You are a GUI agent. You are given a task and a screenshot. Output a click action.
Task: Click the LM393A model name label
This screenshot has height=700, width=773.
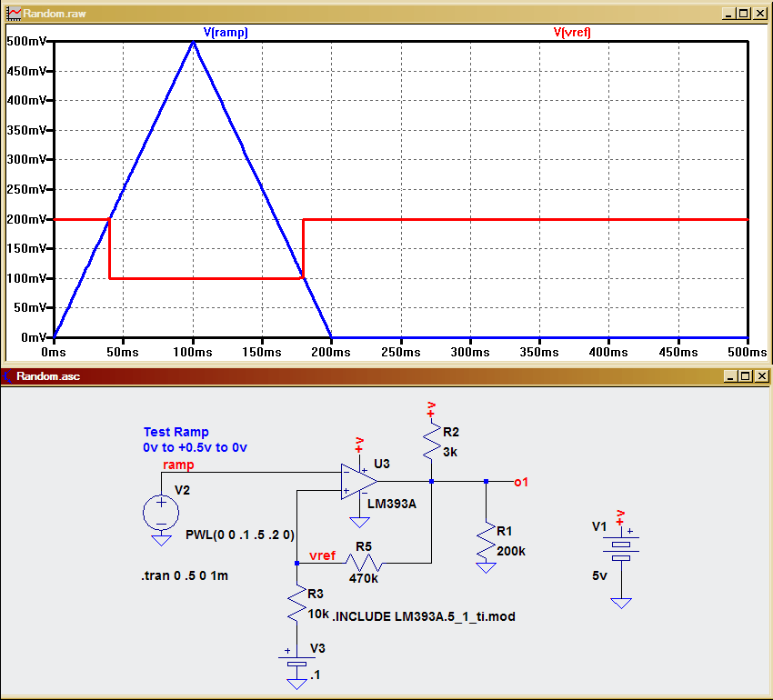click(x=392, y=504)
